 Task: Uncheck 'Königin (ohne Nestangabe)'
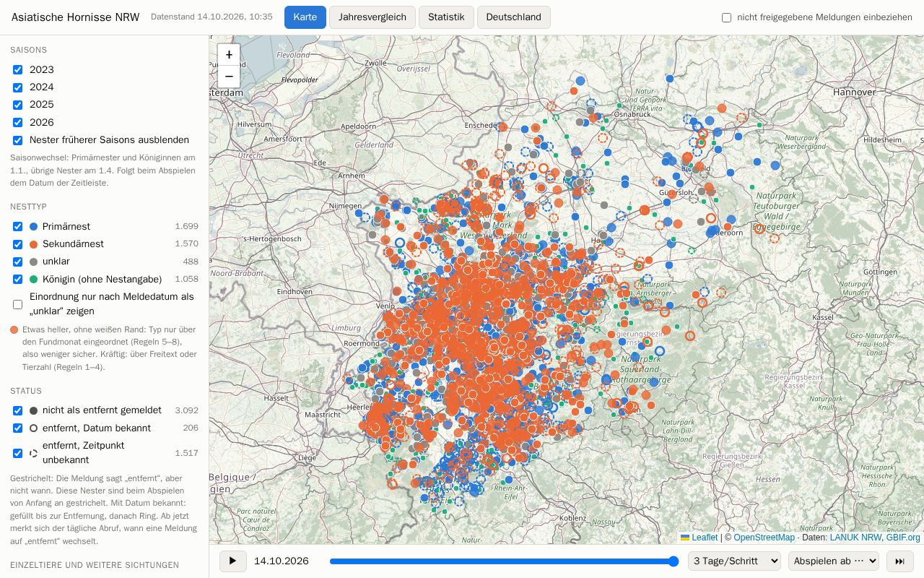coord(18,280)
